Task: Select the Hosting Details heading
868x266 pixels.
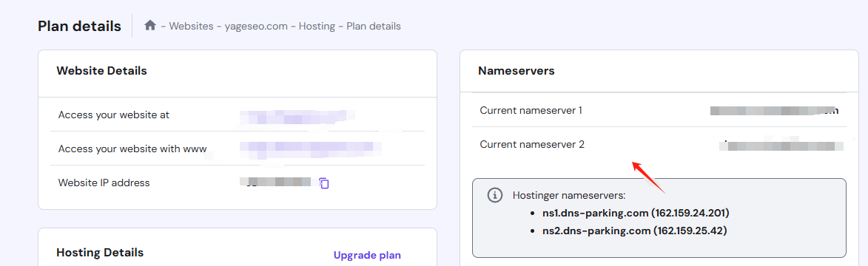Action: tap(100, 252)
